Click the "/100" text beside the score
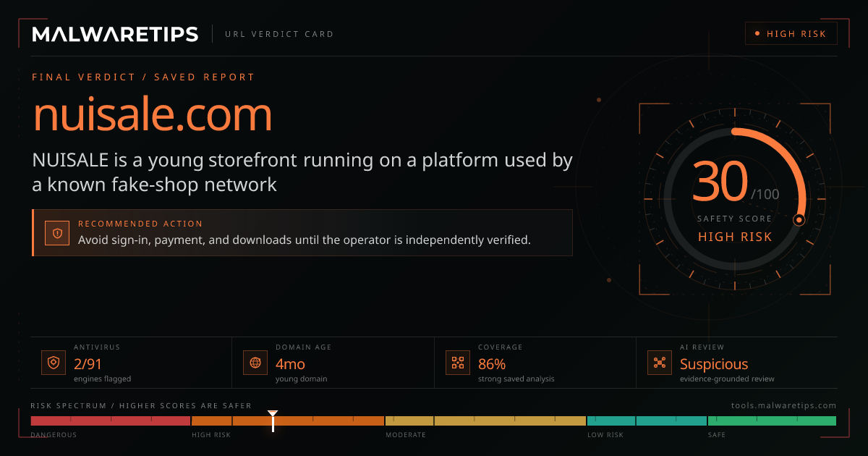This screenshot has height=456, width=868. (765, 194)
